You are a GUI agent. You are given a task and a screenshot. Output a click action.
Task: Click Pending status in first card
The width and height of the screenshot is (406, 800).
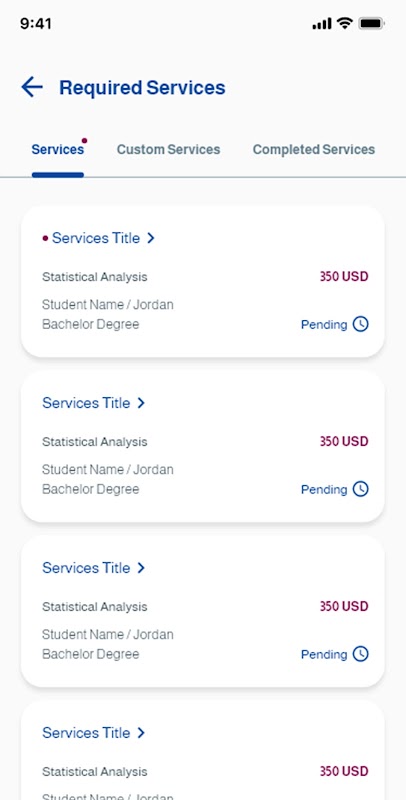pos(324,324)
